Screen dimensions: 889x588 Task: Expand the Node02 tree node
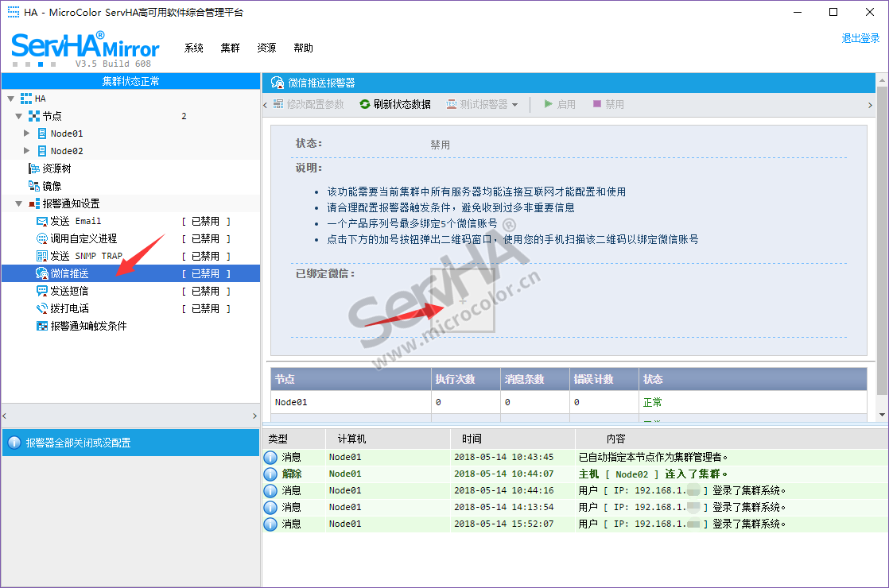point(27,151)
